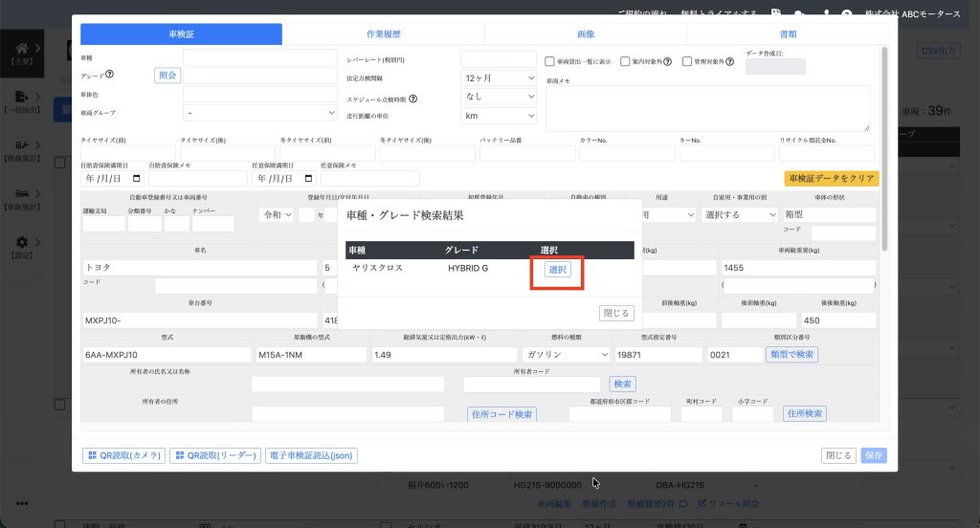Viewport: 980px width, 528px height.
Task: Check the 案内対象外 checkbox
Action: coord(625,61)
